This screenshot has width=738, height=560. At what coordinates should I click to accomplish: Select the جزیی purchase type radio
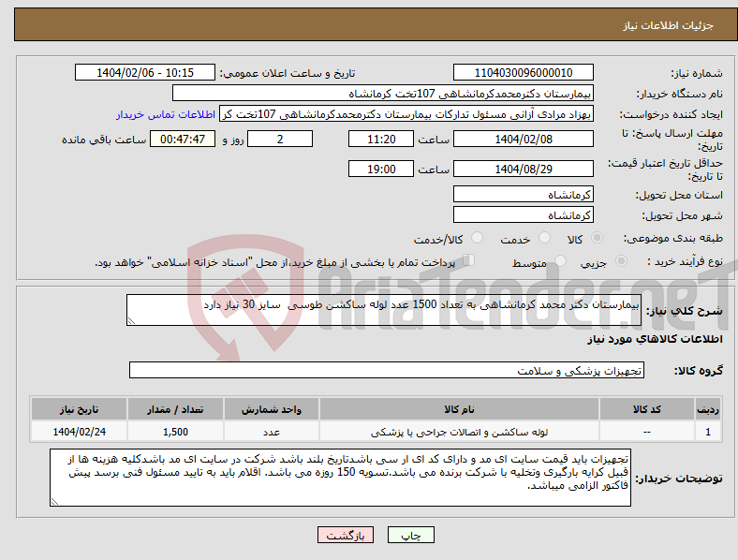(x=621, y=261)
